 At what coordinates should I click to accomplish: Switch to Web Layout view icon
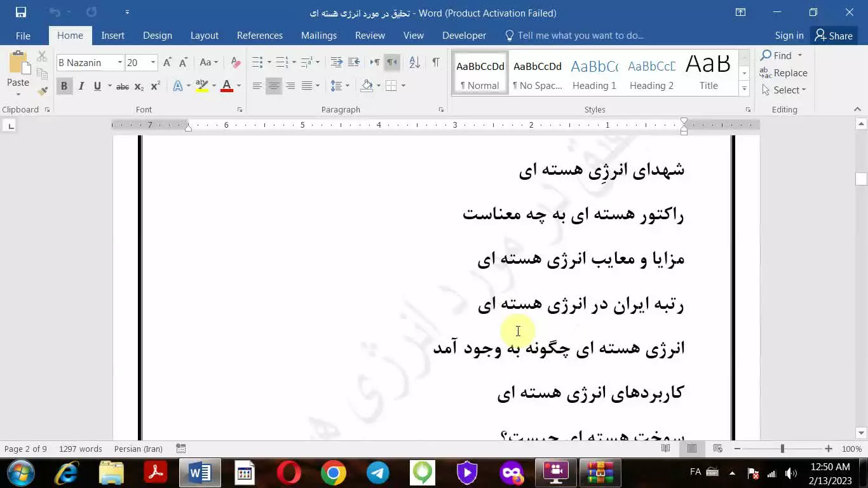(x=718, y=449)
